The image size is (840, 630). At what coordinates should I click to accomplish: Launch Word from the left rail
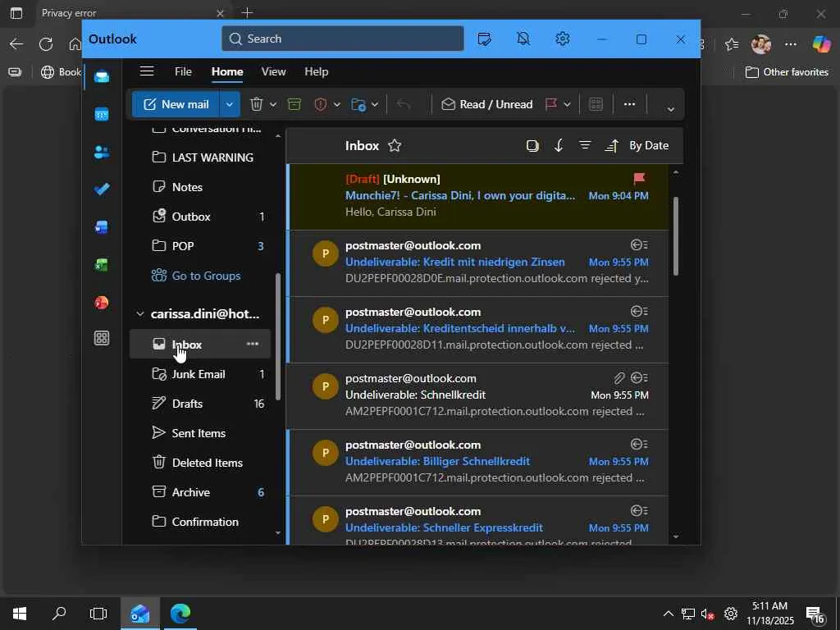pyautogui.click(x=102, y=227)
